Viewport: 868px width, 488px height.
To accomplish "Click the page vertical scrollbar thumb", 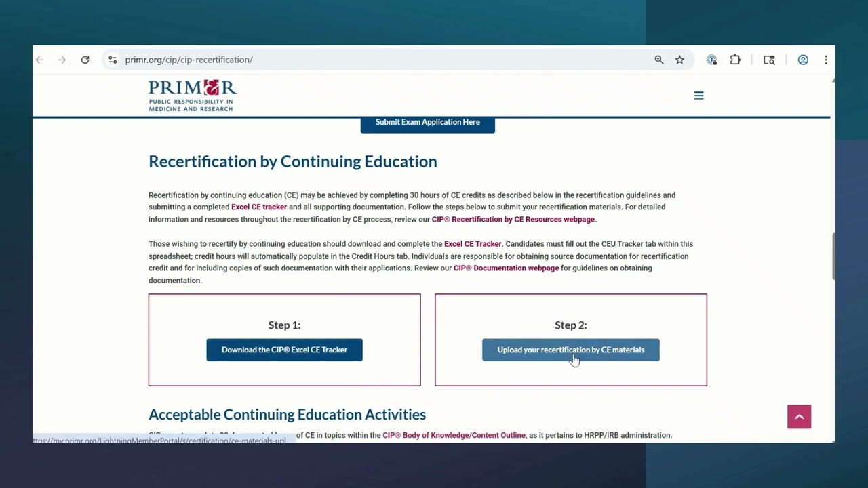I will (x=833, y=256).
